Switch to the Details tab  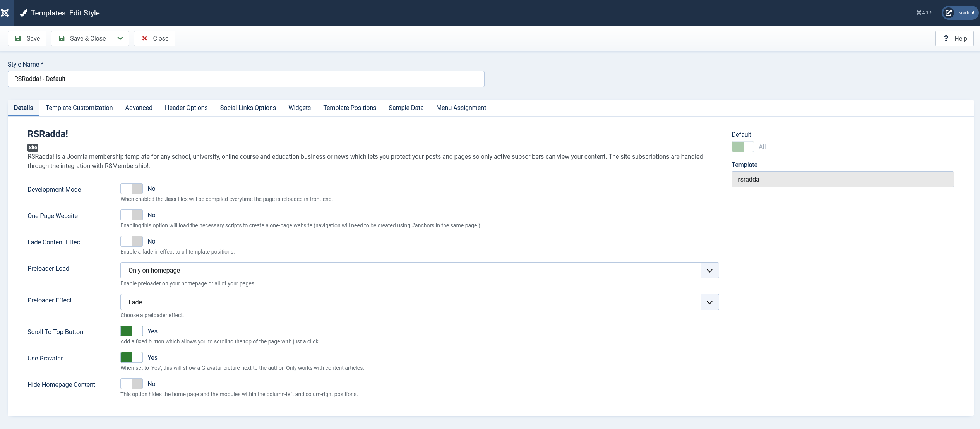pos(24,108)
